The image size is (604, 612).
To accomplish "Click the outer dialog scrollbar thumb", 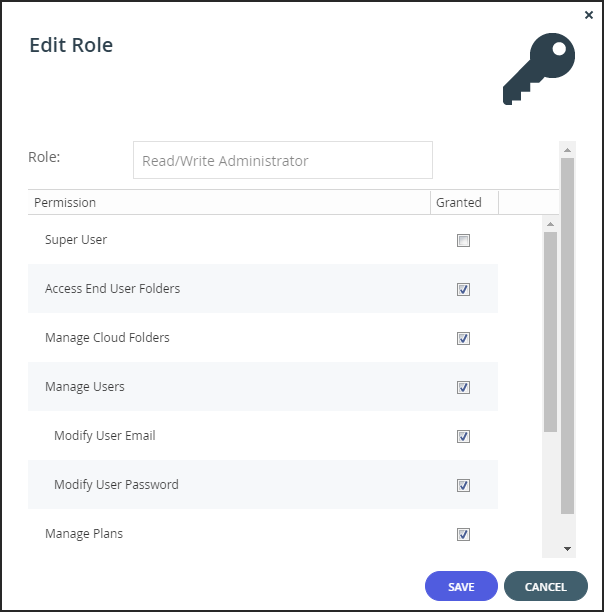I will click(567, 336).
